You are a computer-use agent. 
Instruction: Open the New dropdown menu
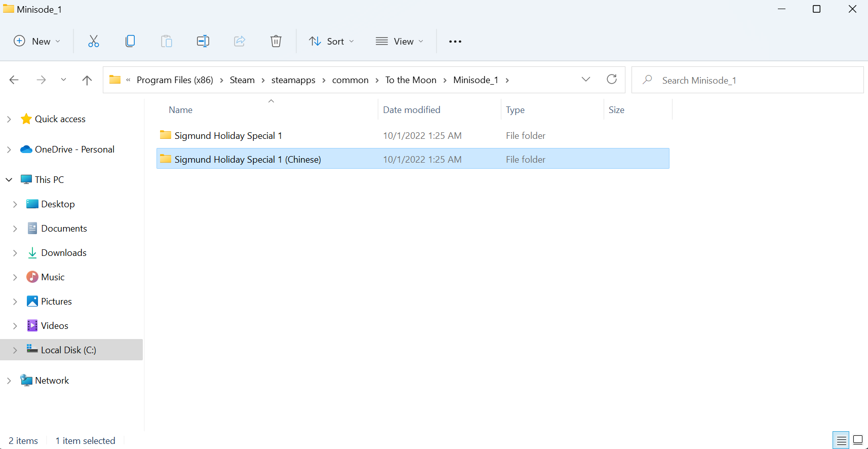click(x=37, y=42)
